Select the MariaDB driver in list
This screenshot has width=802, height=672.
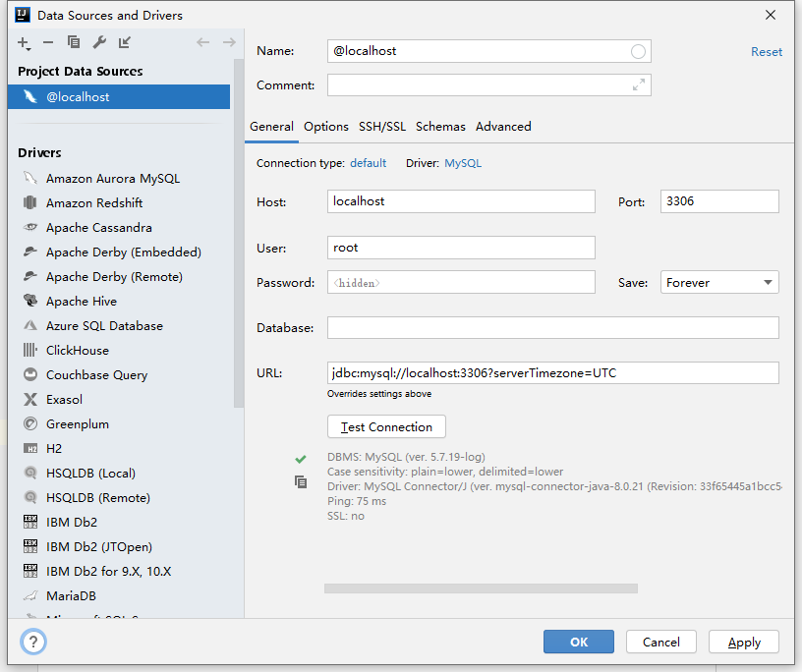pos(71,596)
